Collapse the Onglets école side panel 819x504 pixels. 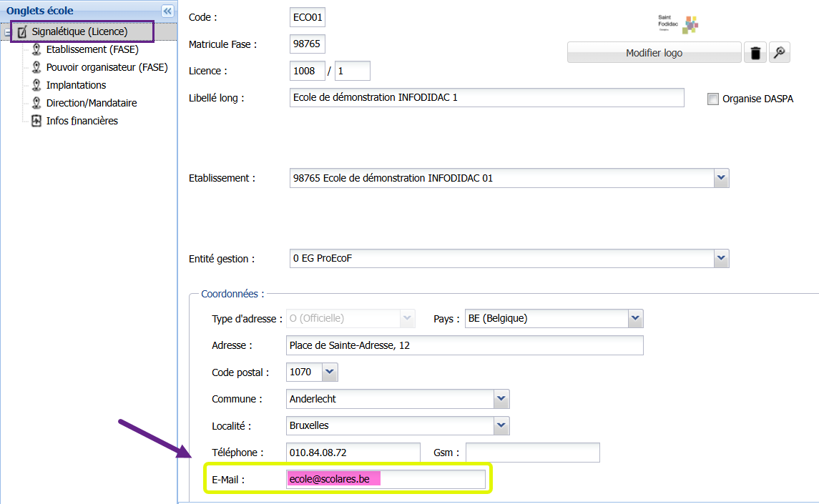[167, 11]
